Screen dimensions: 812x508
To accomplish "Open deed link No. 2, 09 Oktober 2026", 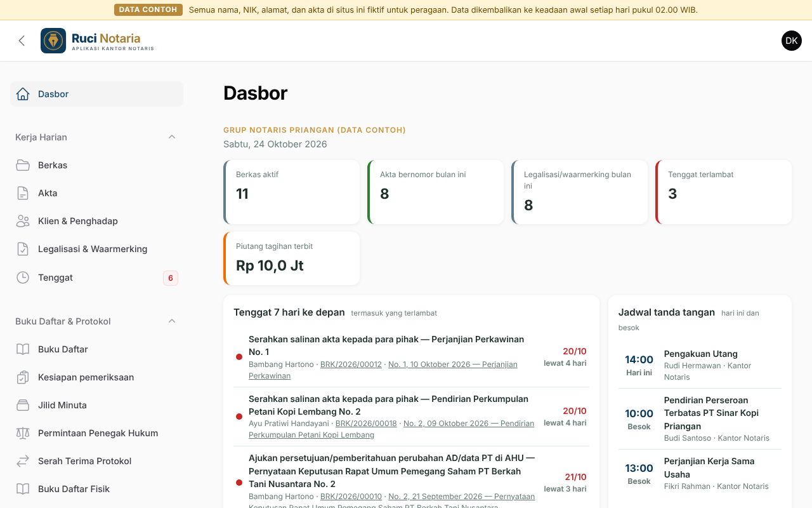I will click(x=469, y=424).
